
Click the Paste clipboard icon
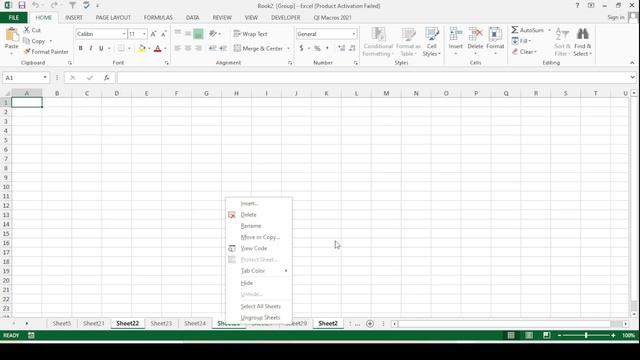(x=12, y=35)
